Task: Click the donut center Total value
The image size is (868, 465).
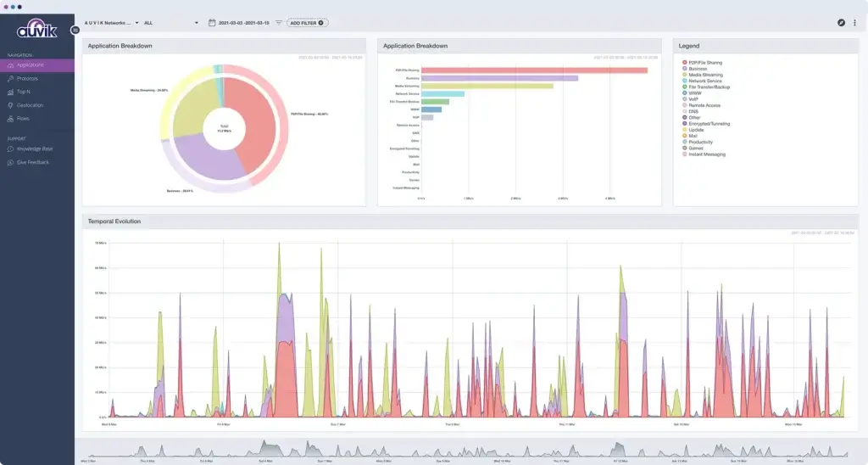Action: [224, 129]
